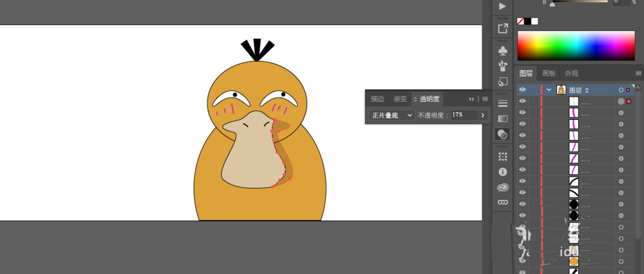Click target circle of orange ellipse sublayer
The height and width of the screenshot is (274, 644).
pyautogui.click(x=621, y=261)
